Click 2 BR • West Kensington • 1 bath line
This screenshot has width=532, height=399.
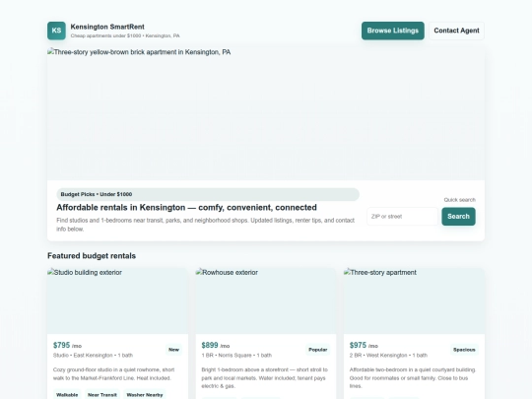tap(388, 356)
